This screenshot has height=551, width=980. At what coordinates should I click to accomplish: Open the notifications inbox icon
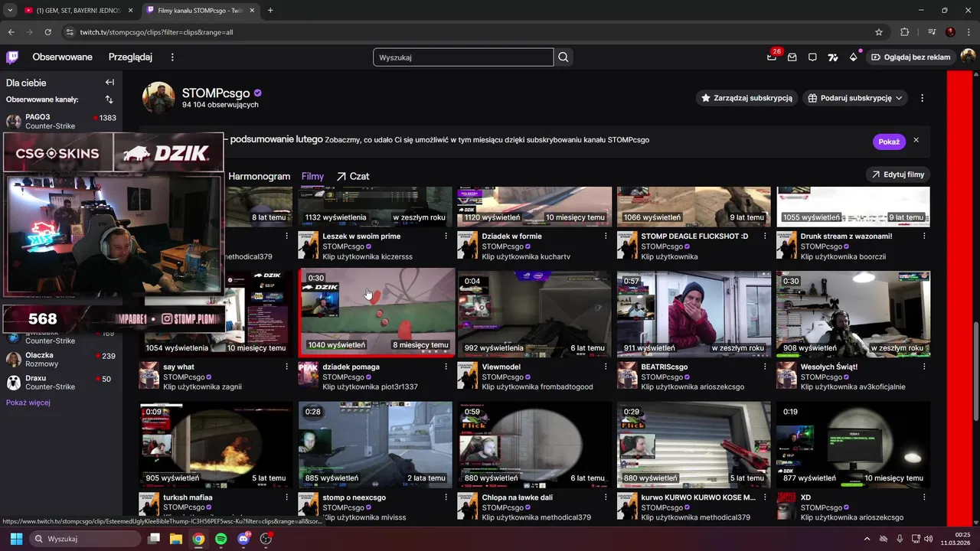point(792,57)
